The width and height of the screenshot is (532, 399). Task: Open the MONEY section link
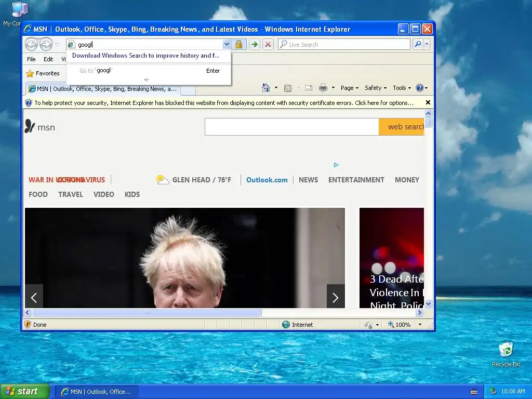point(407,180)
